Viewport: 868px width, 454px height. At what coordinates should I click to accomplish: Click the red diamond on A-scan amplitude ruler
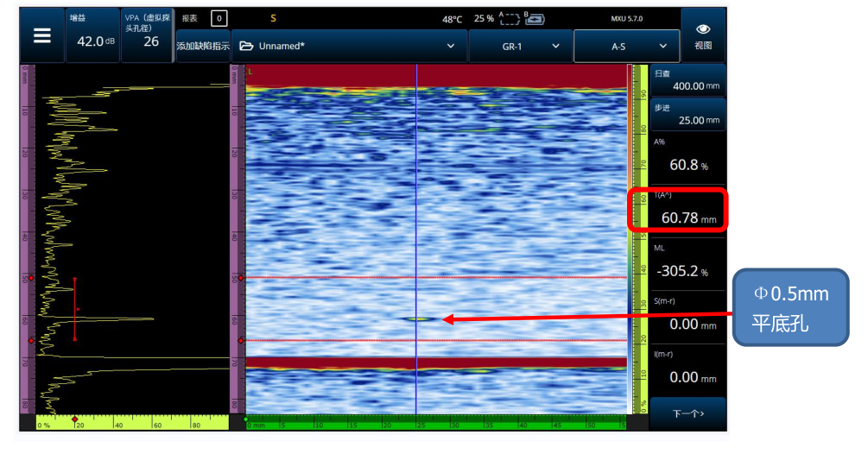(x=75, y=419)
